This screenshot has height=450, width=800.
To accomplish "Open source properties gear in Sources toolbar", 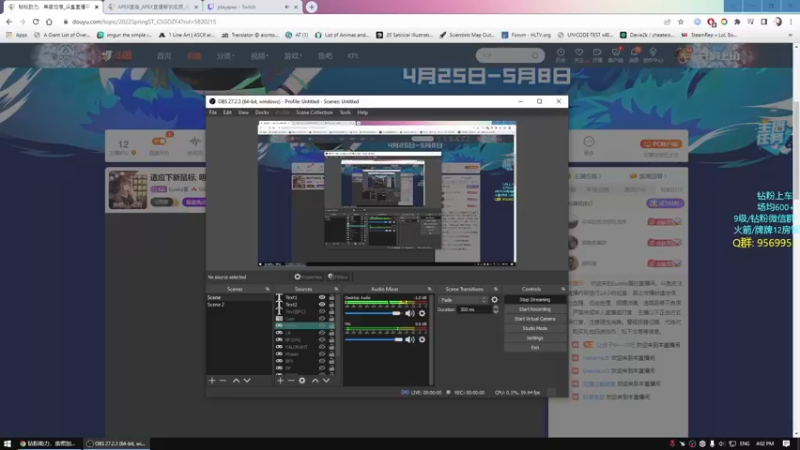I will click(302, 381).
